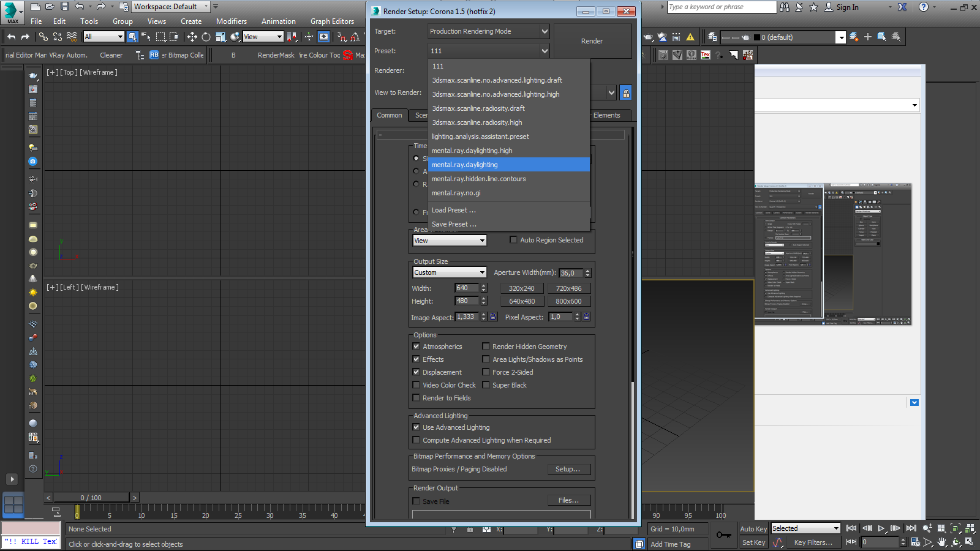
Task: Click the Render button
Action: (592, 41)
